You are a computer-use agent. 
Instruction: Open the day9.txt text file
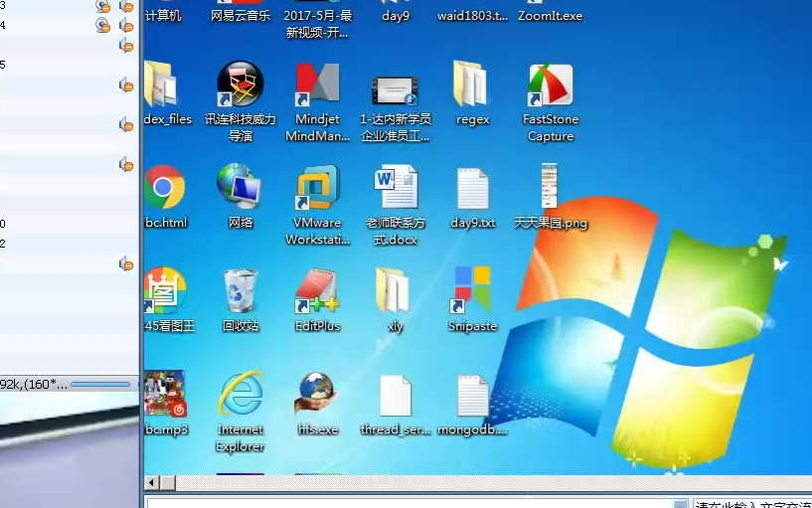(473, 188)
